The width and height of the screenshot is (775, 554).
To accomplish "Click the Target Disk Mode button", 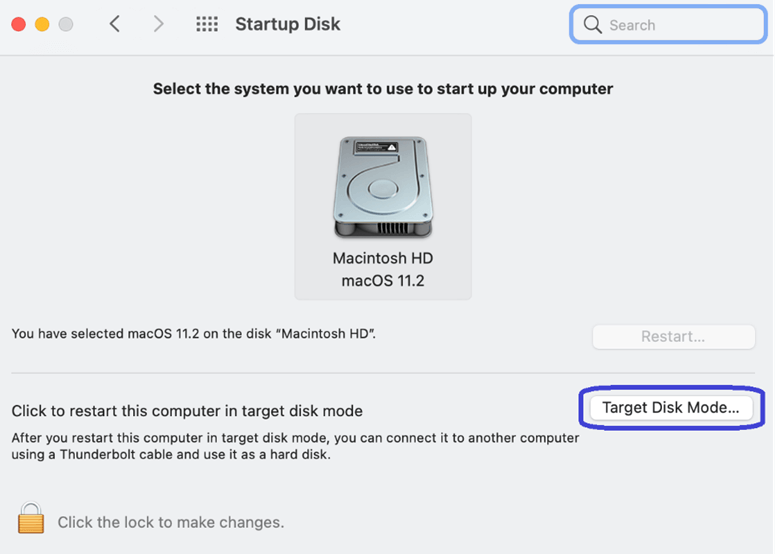I will pyautogui.click(x=671, y=408).
